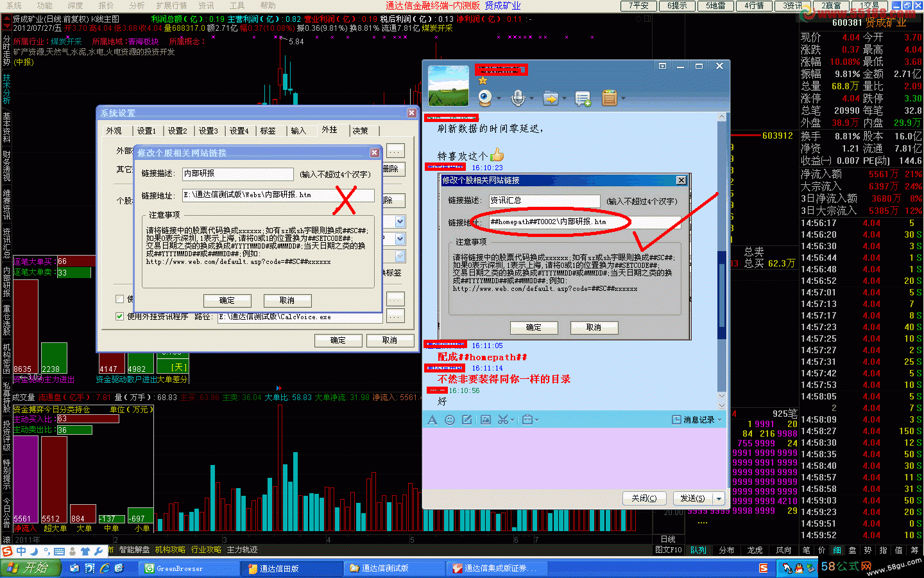Image resolution: width=924 pixels, height=578 pixels.
Task: Open the Sogou input method S icon
Action: [8, 551]
